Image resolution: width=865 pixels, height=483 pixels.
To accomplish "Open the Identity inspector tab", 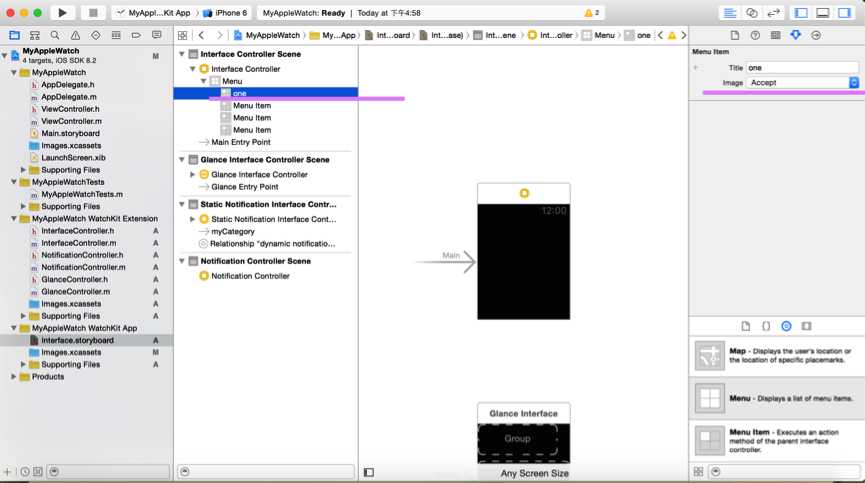I will pyautogui.click(x=776, y=35).
